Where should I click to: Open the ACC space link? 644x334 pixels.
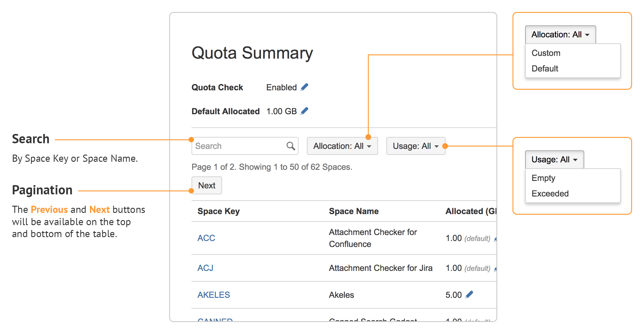coord(206,238)
